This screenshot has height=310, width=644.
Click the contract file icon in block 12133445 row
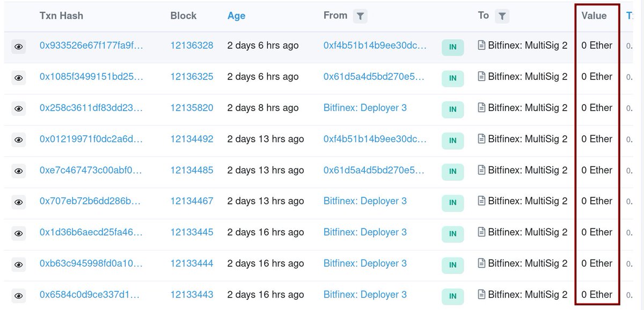point(481,232)
